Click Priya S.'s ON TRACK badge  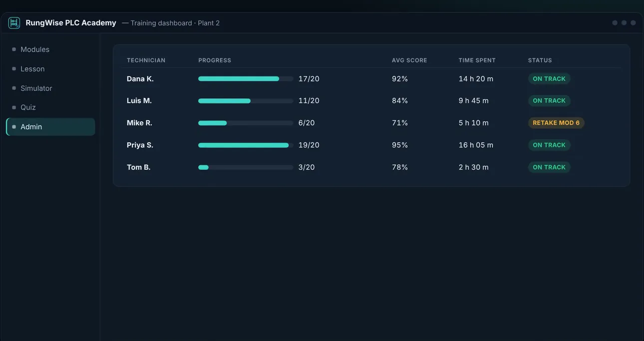coord(549,145)
